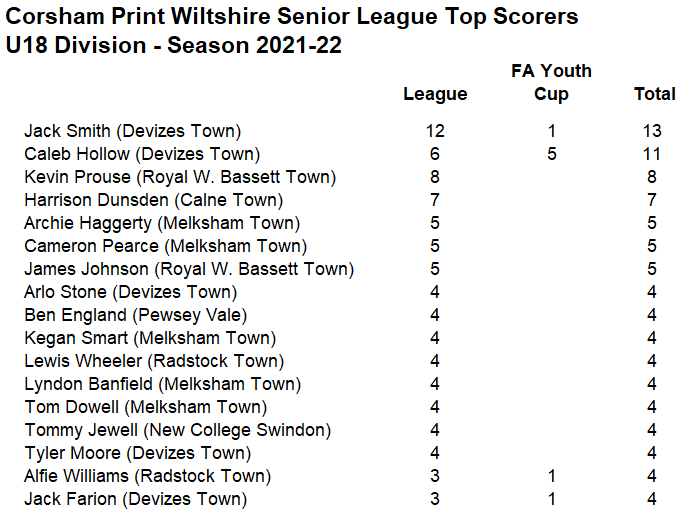Click Ben England (Pewsey Vale) entry

pyautogui.click(x=136, y=315)
